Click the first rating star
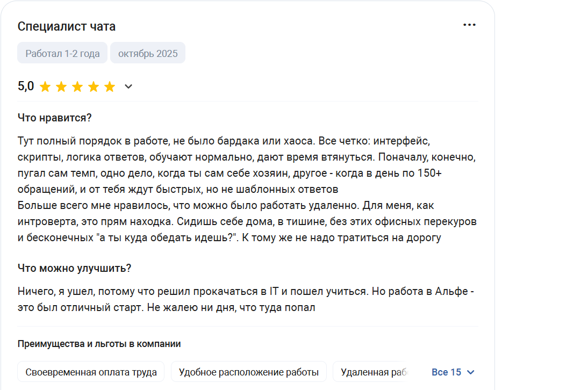 pyautogui.click(x=45, y=87)
